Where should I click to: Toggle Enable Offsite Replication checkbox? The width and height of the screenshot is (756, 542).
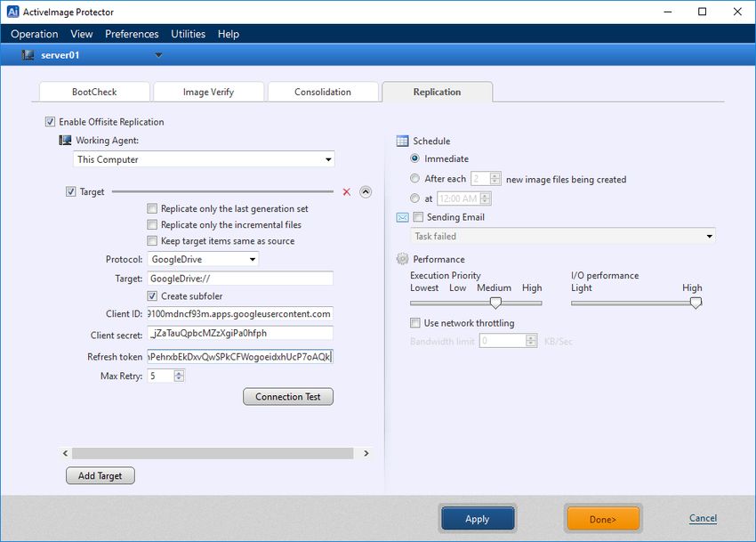click(50, 122)
